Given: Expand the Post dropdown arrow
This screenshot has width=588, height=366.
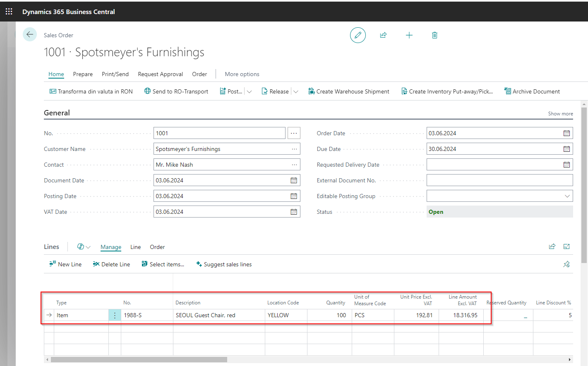Looking at the screenshot, I should [249, 92].
